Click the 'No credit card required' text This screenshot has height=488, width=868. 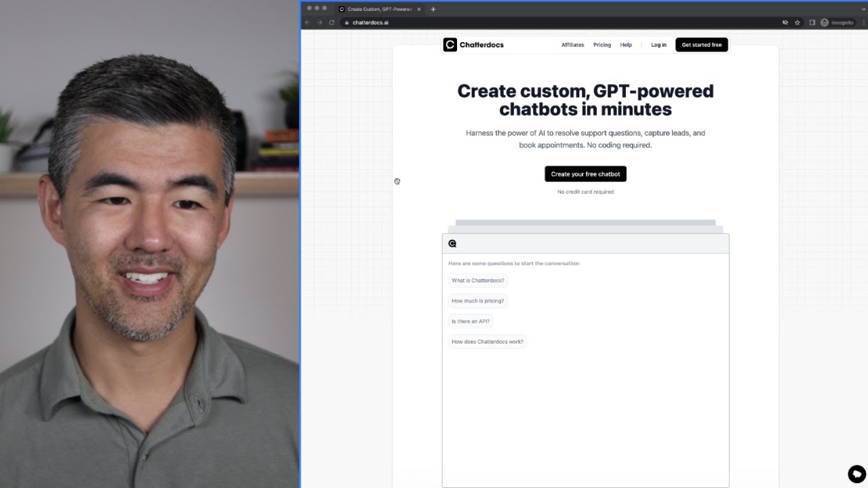585,192
